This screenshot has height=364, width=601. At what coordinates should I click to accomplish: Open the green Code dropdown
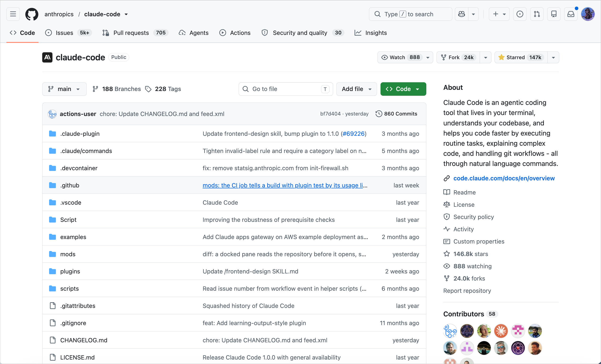coord(403,89)
